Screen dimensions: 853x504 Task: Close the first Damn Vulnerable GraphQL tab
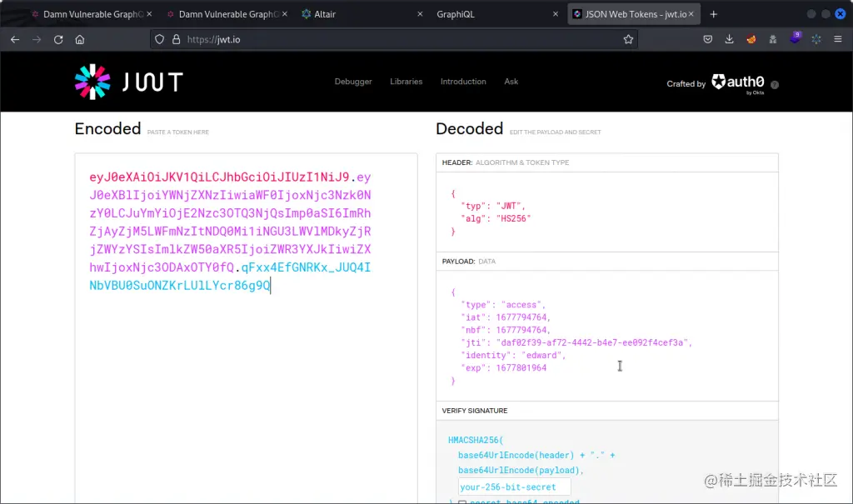coord(149,14)
